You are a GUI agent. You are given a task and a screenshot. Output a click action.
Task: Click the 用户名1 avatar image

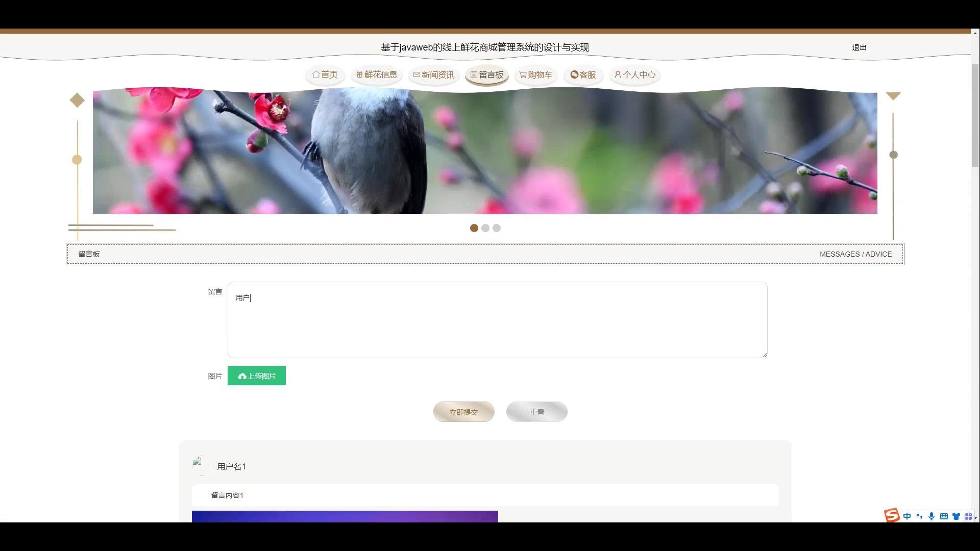click(202, 466)
